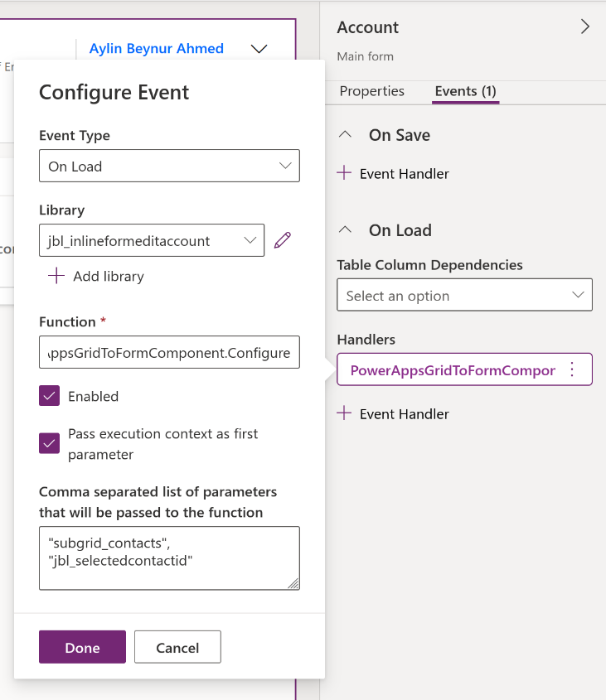Open Table Column Dependencies selector
606x700 pixels.
click(464, 294)
